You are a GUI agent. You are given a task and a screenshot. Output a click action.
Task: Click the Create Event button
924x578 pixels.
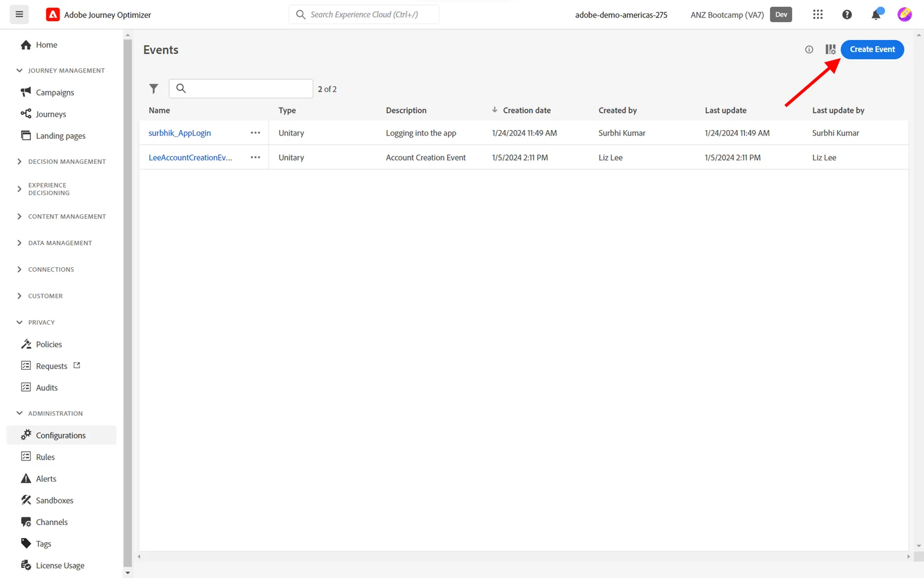tap(872, 49)
